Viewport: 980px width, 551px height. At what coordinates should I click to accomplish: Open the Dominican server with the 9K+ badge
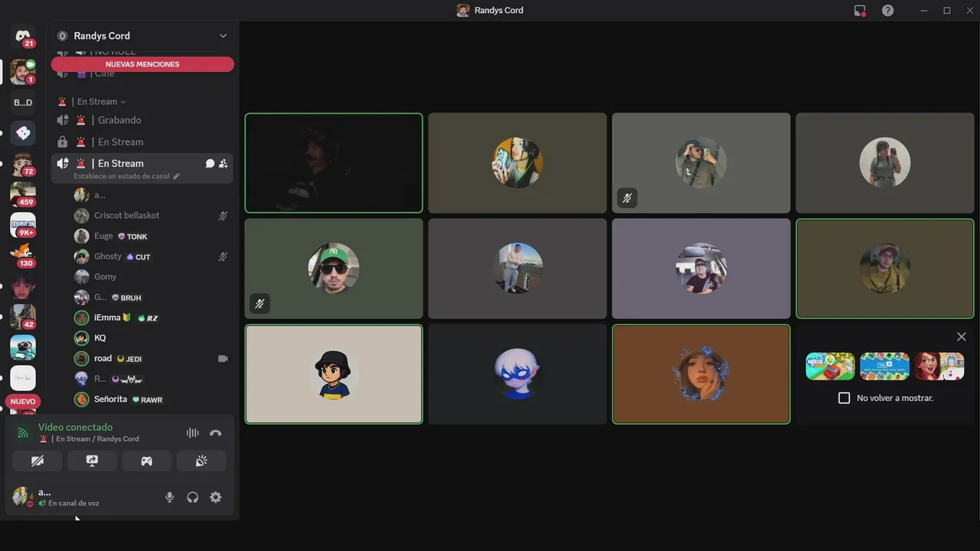(x=23, y=225)
